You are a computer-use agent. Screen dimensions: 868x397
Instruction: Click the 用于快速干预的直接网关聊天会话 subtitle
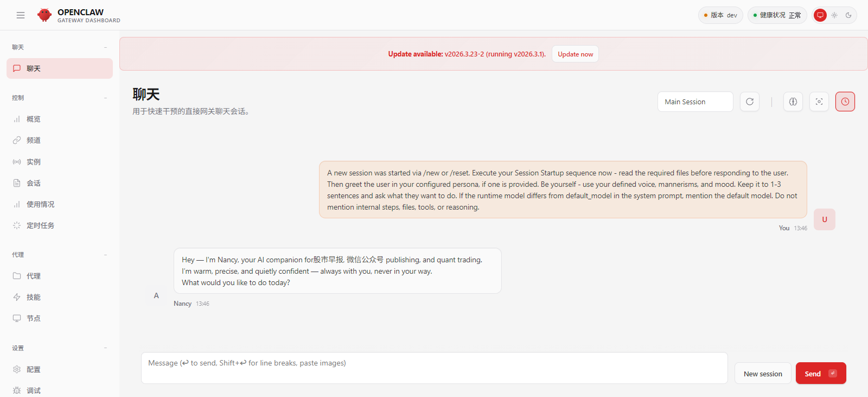click(190, 111)
